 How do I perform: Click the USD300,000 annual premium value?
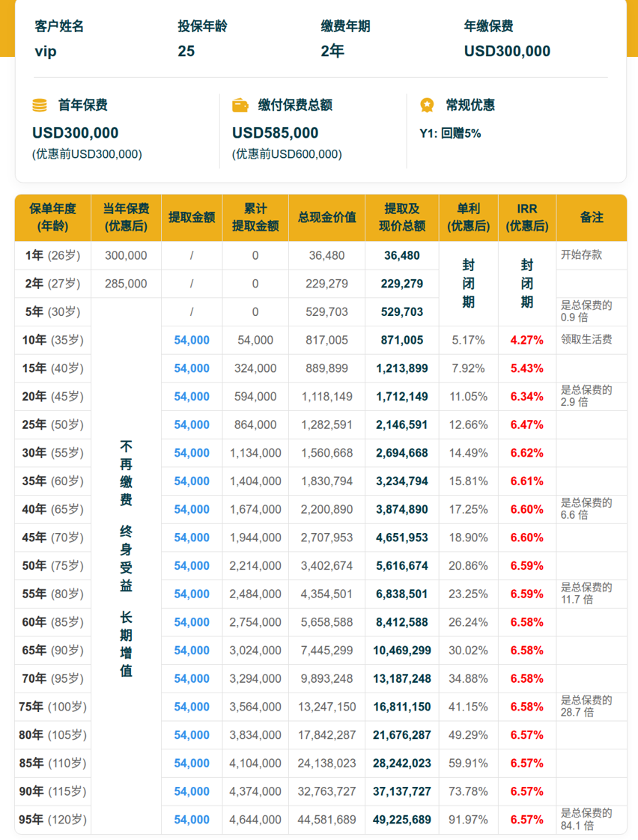tap(507, 52)
